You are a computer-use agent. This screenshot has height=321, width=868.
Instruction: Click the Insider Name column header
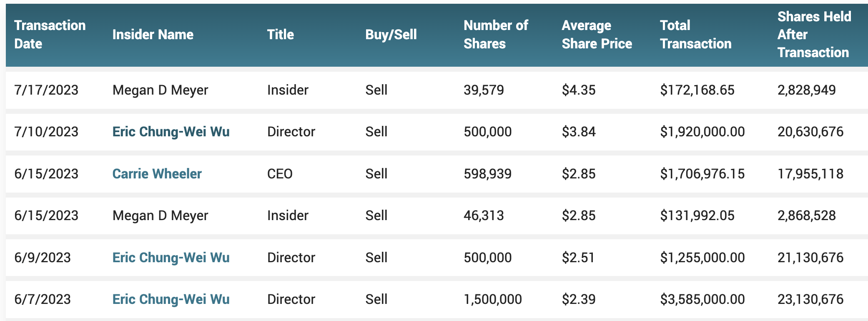(153, 35)
